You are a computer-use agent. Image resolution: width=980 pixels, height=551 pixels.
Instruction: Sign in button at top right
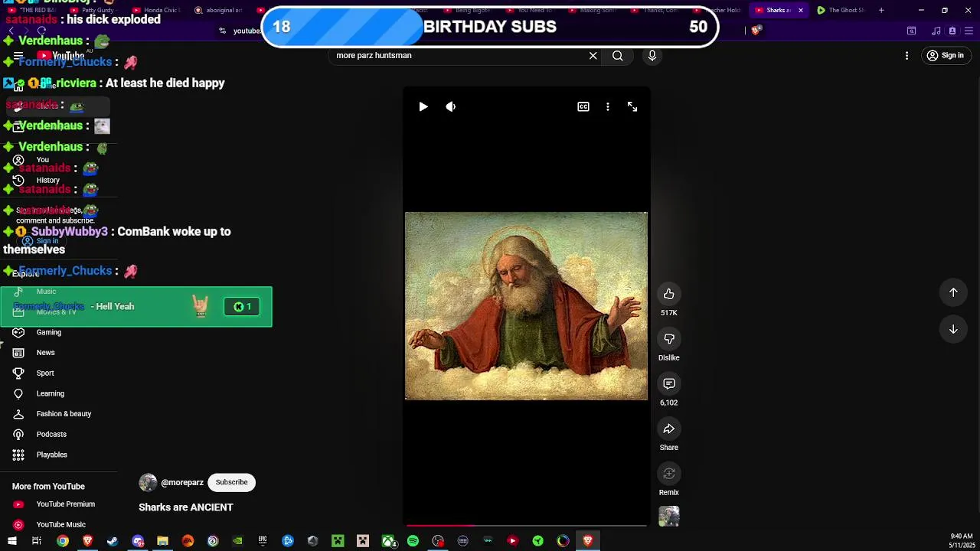945,56
